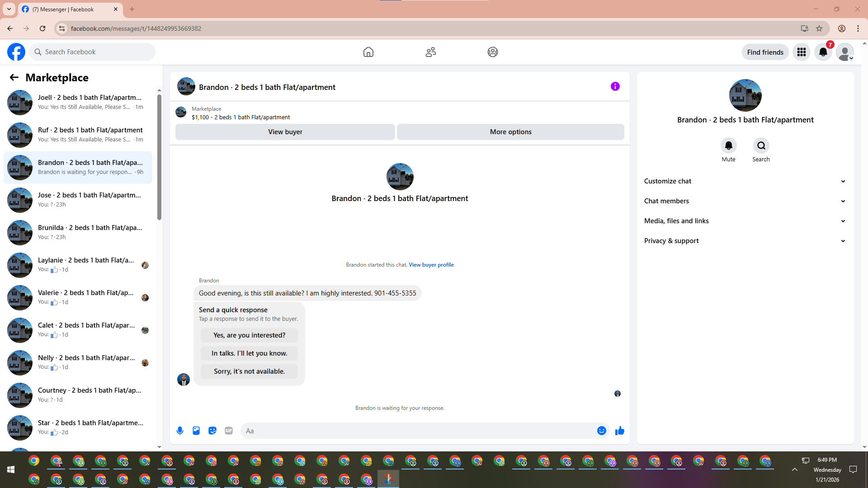The width and height of the screenshot is (868, 488).
Task: Expand the Privacy & support section
Action: click(x=745, y=241)
